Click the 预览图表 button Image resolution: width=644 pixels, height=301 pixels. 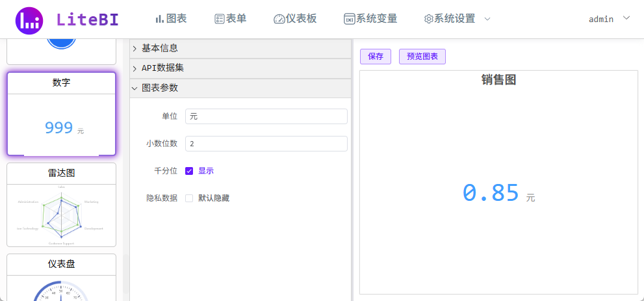click(422, 57)
